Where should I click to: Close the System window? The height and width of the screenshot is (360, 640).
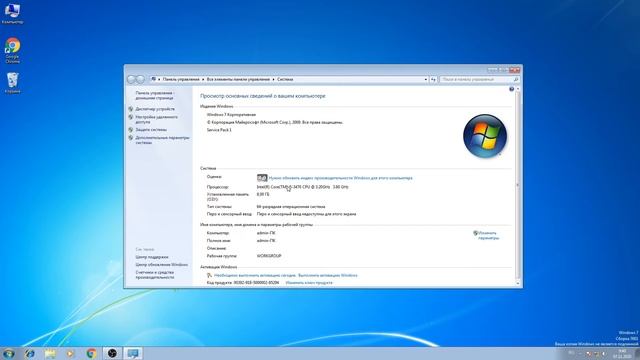515,70
